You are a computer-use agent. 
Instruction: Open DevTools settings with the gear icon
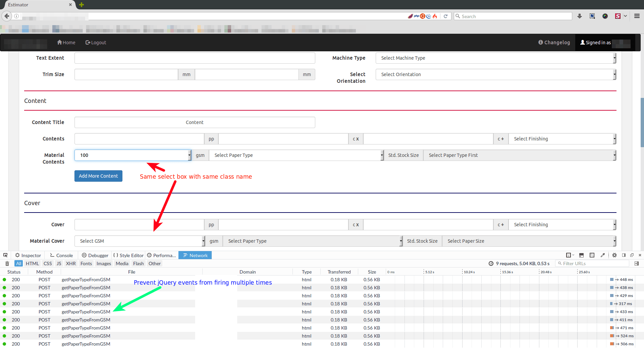[615, 255]
